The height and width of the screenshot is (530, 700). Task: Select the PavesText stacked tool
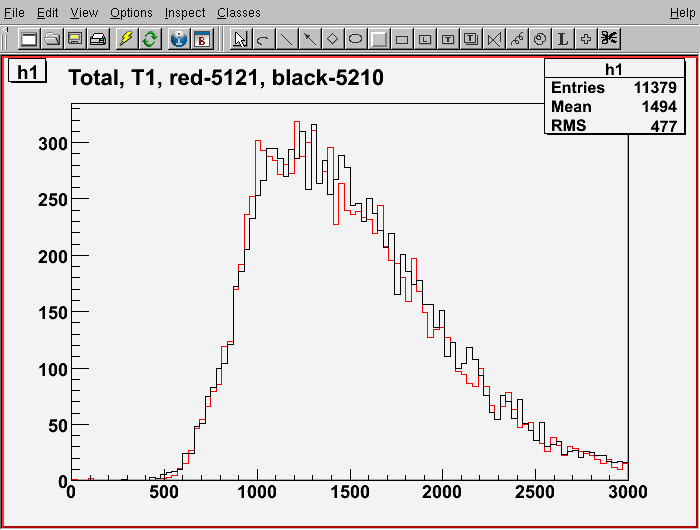471,39
